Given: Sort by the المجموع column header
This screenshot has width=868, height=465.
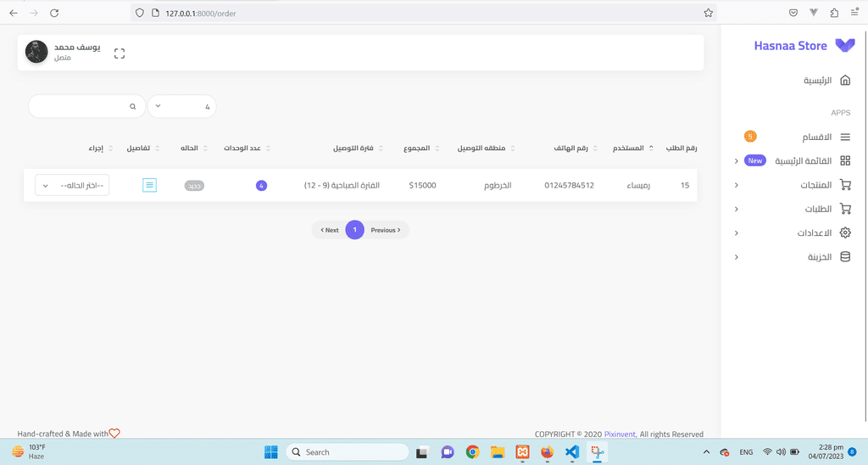Looking at the screenshot, I should tap(416, 148).
